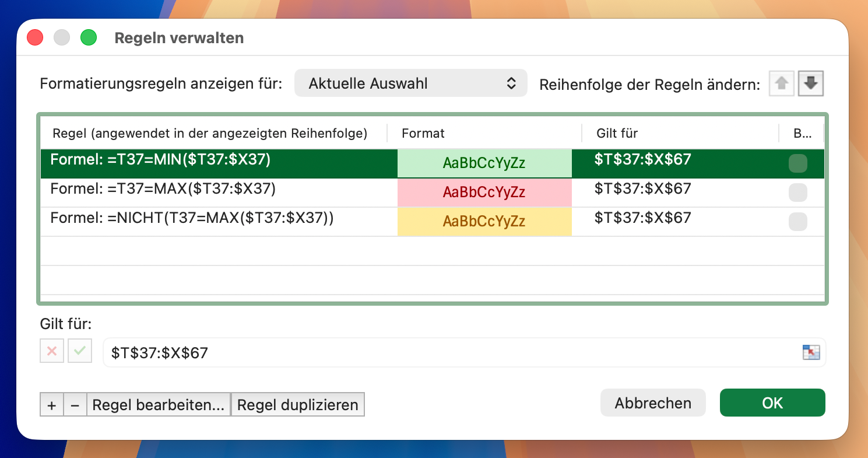Cancel range edit with the red X icon
The height and width of the screenshot is (458, 868).
[x=52, y=351]
